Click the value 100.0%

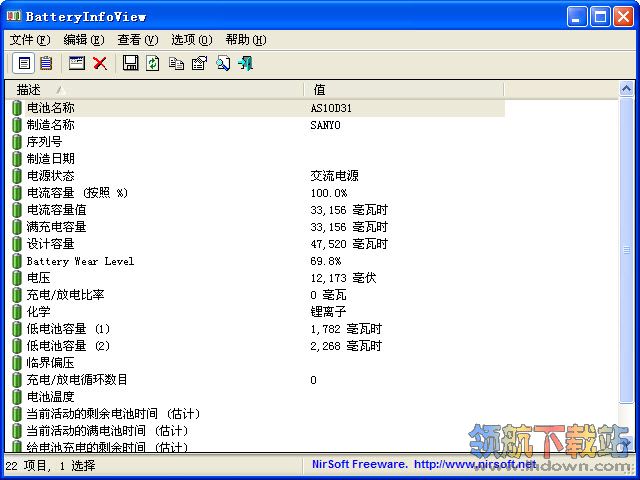click(x=329, y=193)
